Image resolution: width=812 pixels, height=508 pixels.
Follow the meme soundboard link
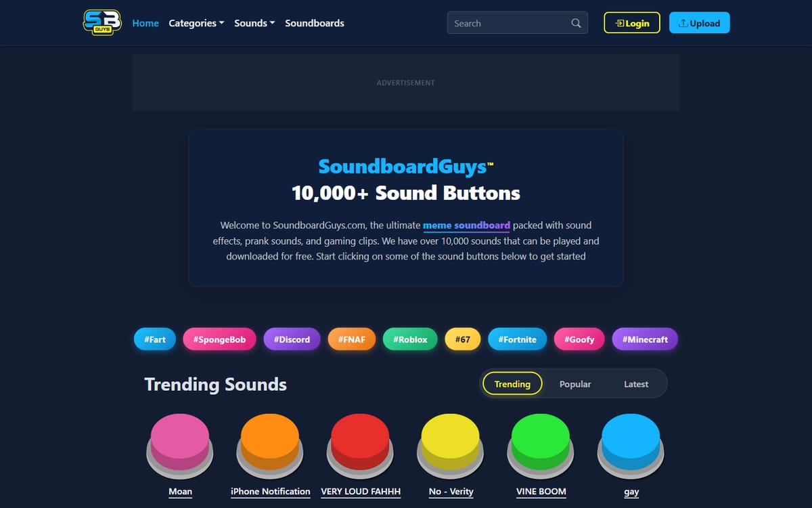point(466,225)
